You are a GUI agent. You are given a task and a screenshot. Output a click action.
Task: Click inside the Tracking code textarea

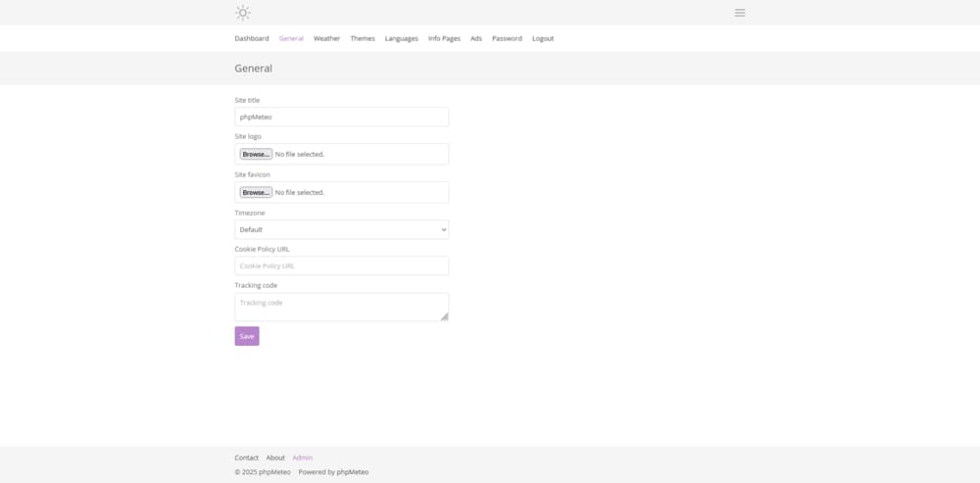(341, 307)
